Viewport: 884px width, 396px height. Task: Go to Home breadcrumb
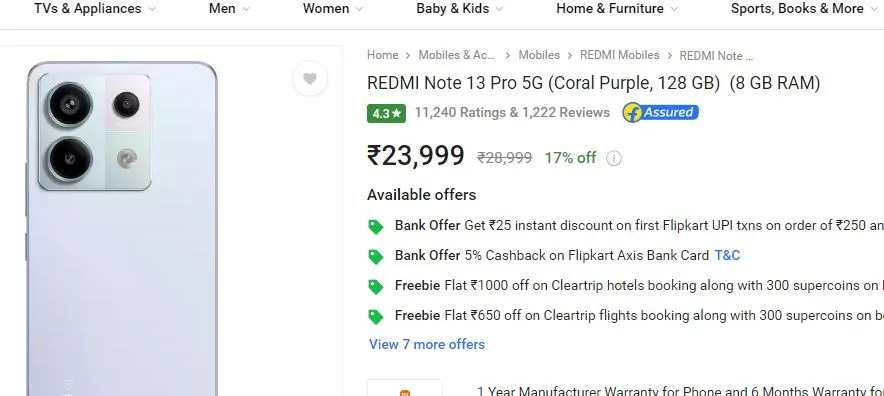[382, 55]
